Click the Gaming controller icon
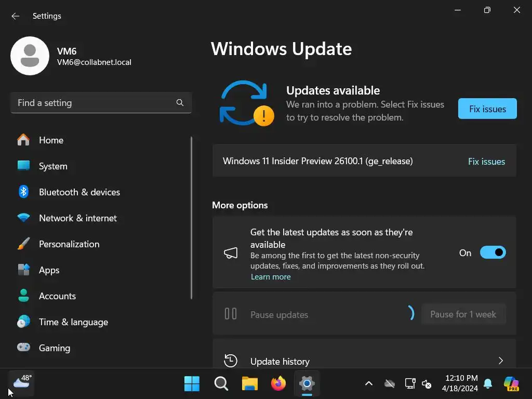The height and width of the screenshot is (399, 532). (23, 348)
